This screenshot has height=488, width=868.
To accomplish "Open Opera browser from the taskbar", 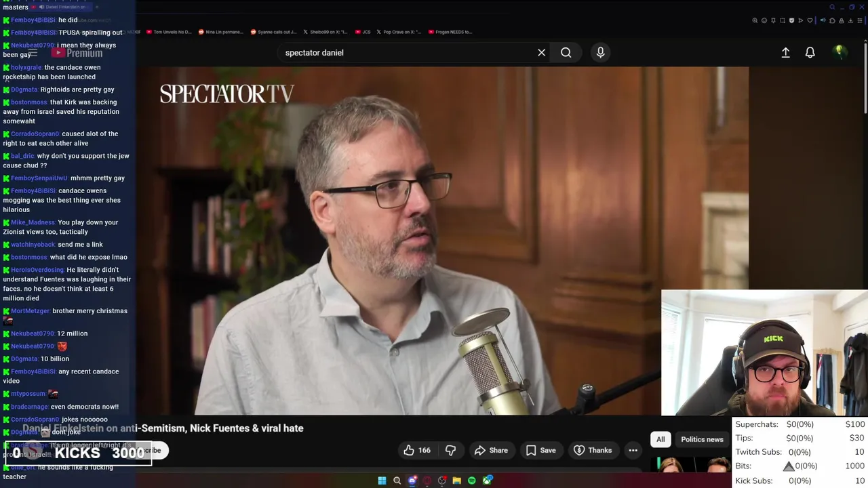I will click(427, 481).
